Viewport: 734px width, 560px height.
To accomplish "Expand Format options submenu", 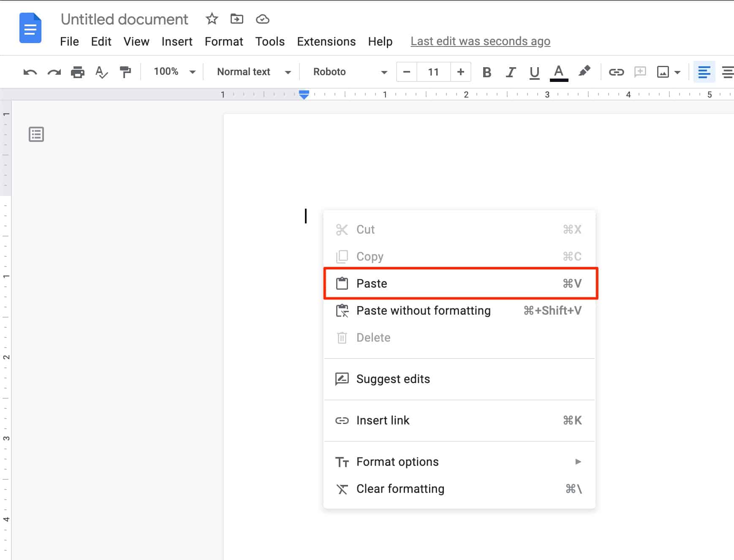I will click(x=459, y=462).
